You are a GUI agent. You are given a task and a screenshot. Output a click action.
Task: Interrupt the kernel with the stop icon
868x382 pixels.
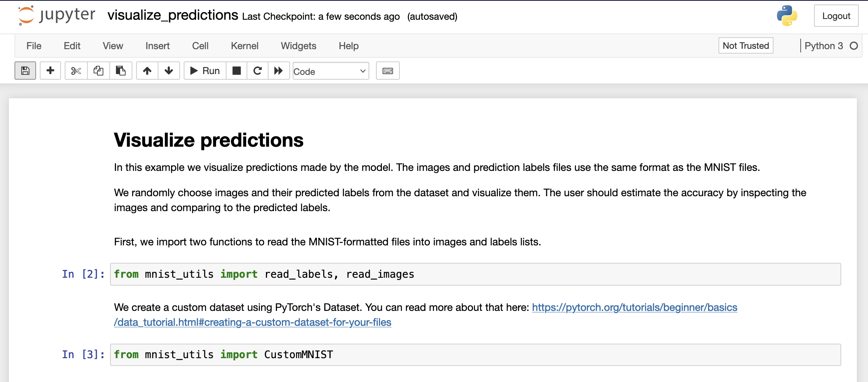237,70
